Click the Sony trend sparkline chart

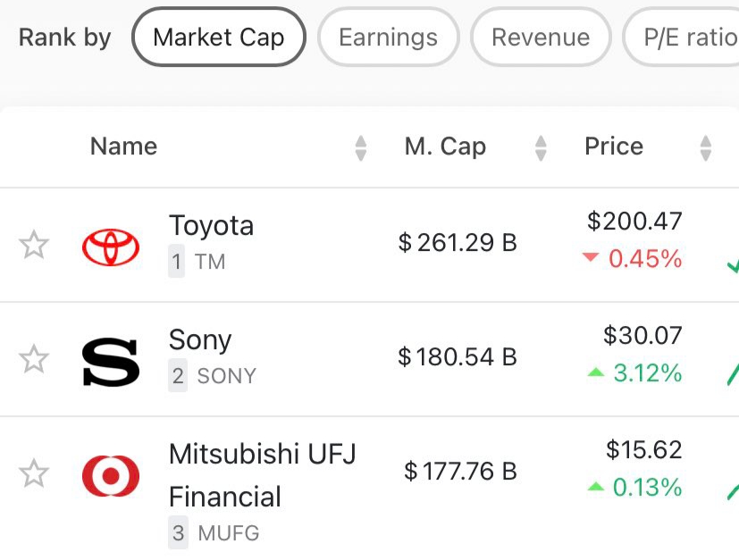pyautogui.click(x=732, y=373)
